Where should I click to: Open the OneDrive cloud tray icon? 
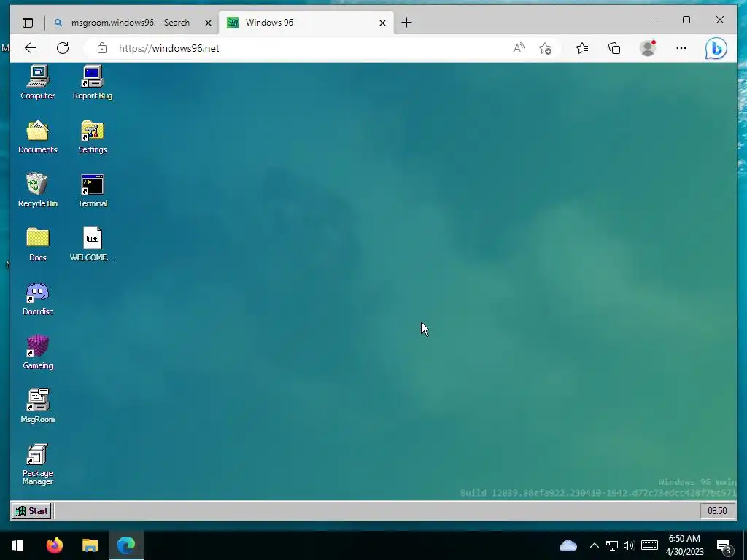click(568, 545)
